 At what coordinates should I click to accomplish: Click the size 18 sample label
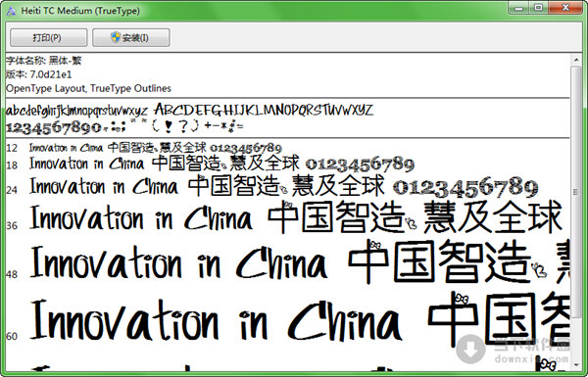[x=12, y=165]
